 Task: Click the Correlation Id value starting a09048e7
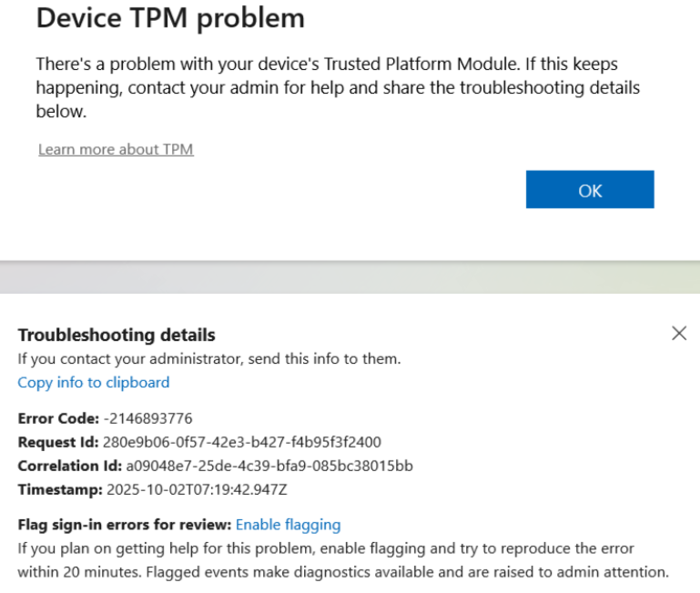269,466
